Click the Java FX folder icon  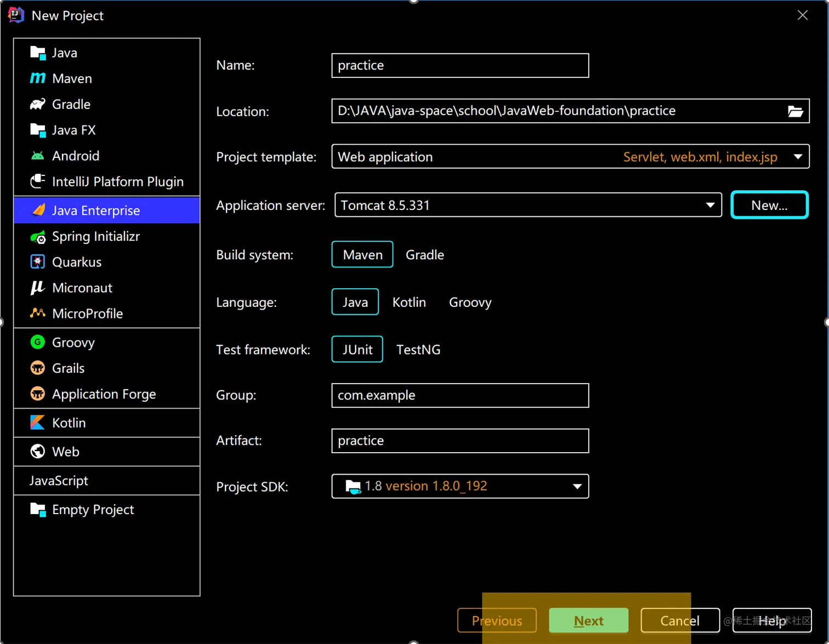tap(37, 130)
